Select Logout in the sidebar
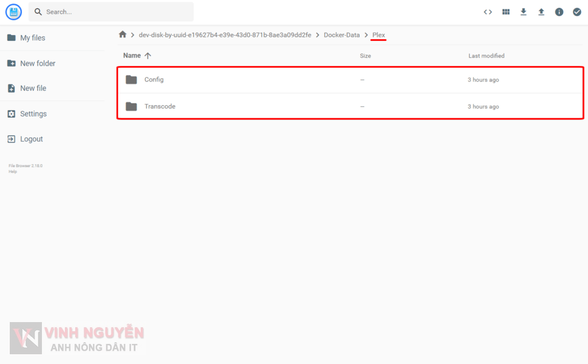This screenshot has width=588, height=364. point(30,139)
